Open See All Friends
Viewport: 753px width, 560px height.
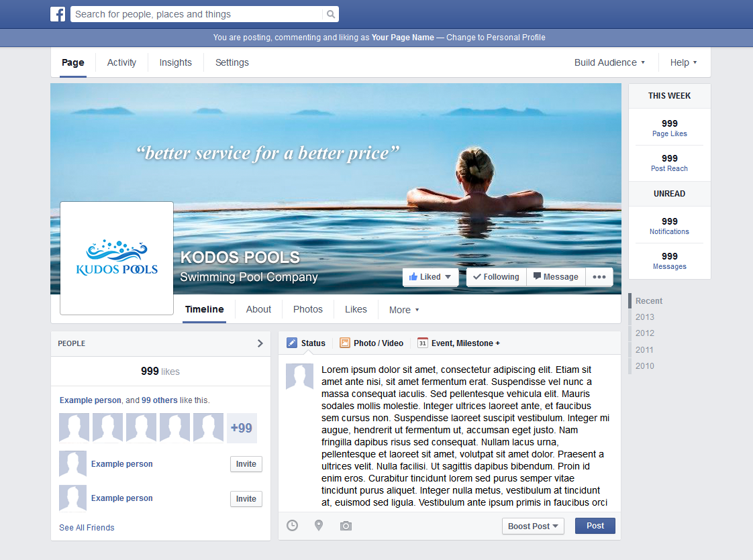pos(87,527)
